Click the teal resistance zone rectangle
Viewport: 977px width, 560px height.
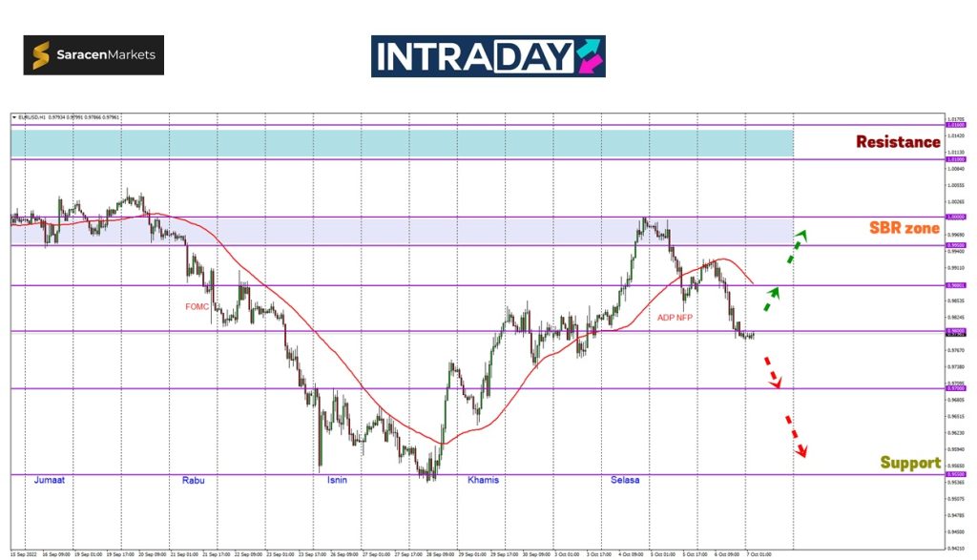401,143
